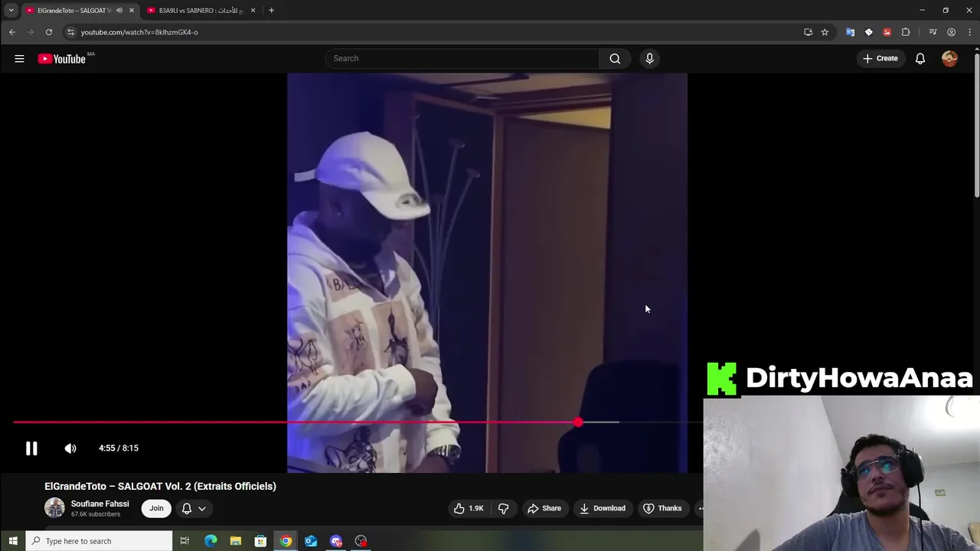This screenshot has height=551, width=980.
Task: Click the Join channel button
Action: [x=156, y=508]
